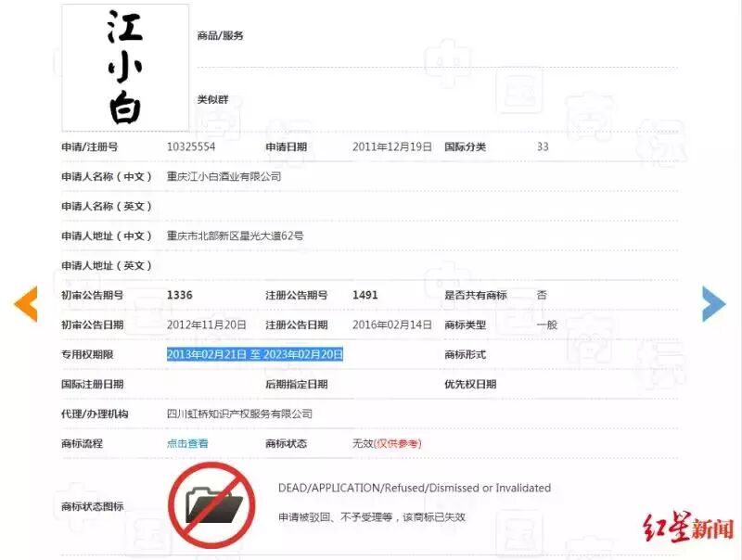This screenshot has width=742, height=560.
Task: Select DEAD/APPLICATION status description text
Action: (415, 488)
